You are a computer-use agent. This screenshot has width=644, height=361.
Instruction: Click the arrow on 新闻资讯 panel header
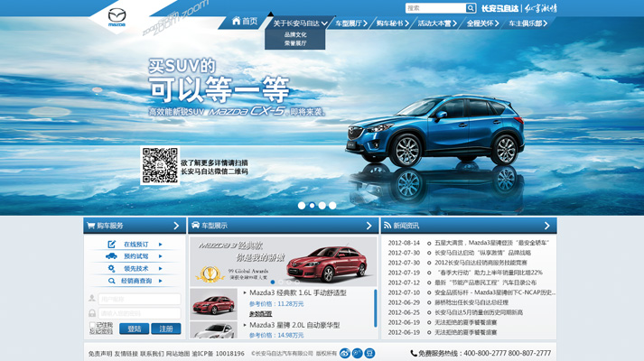tap(547, 226)
